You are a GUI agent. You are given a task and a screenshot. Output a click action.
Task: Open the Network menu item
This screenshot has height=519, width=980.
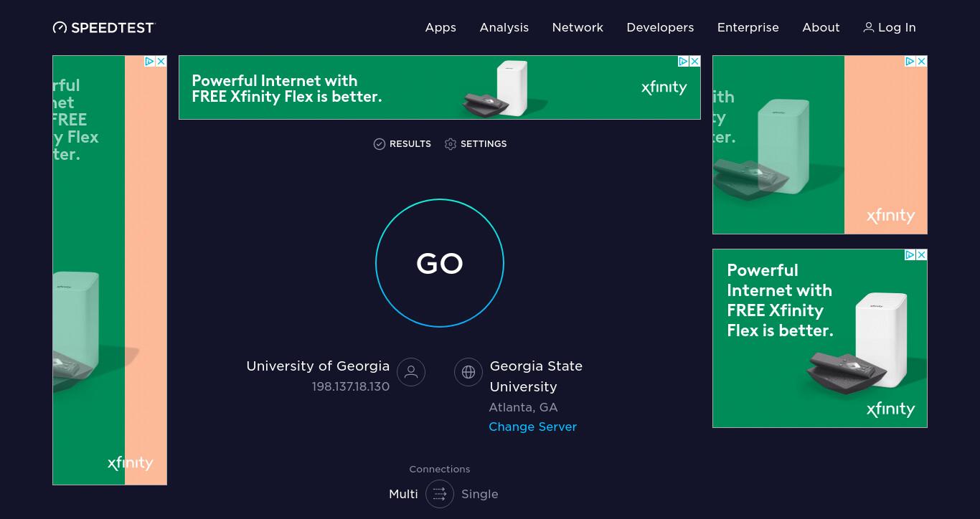click(578, 27)
